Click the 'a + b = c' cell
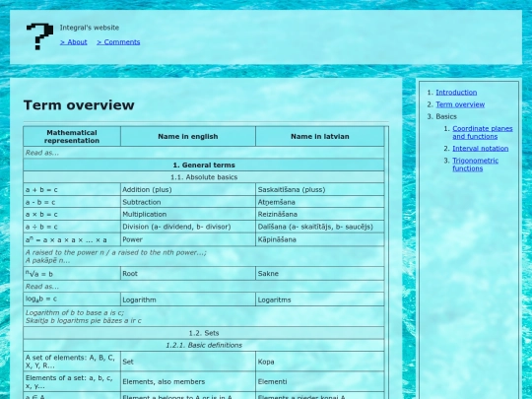 pyautogui.click(x=72, y=190)
